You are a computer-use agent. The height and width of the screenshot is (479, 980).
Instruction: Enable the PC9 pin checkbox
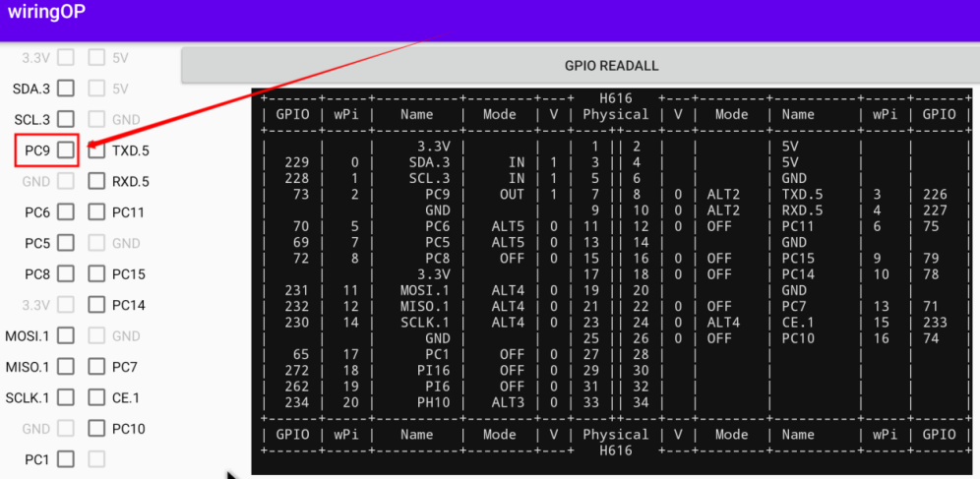66,150
